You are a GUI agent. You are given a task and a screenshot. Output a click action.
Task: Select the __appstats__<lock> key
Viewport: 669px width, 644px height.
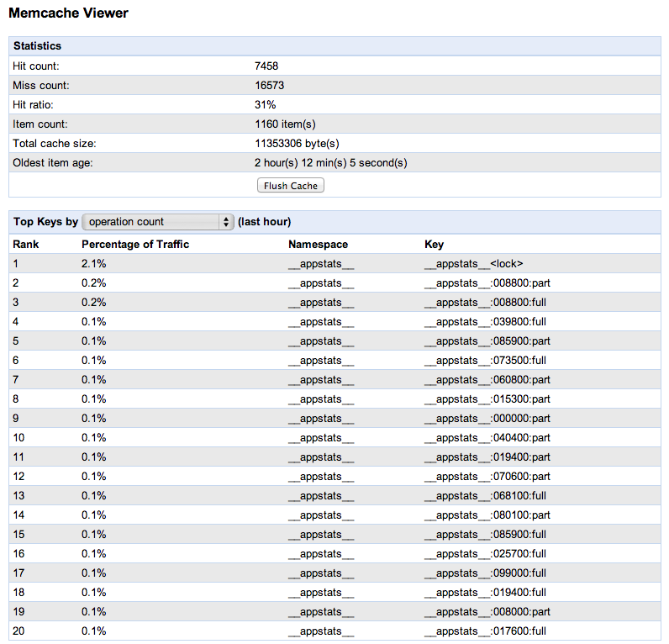click(x=474, y=264)
